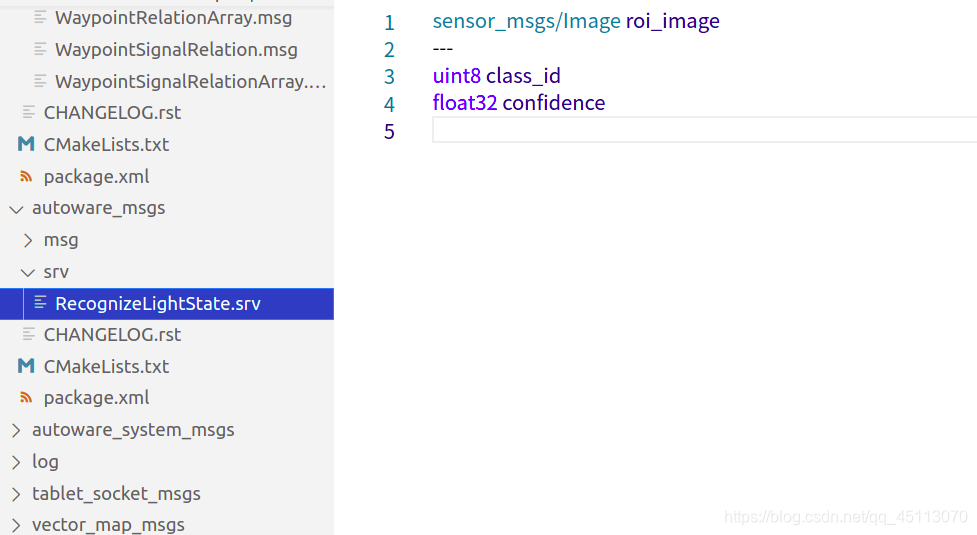This screenshot has width=977, height=535.
Task: Click the orange package.xml icon under autoware_msgs
Action: (27, 398)
